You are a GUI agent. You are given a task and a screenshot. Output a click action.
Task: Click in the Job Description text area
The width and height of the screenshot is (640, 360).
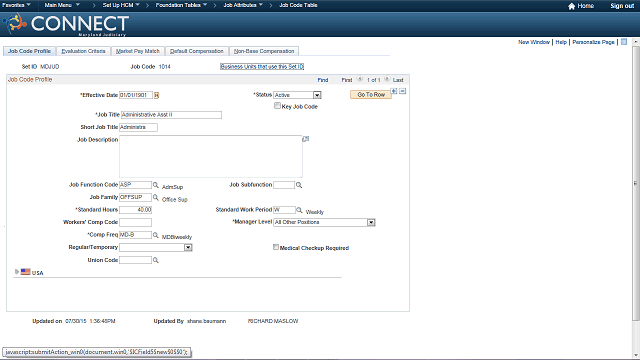coord(211,156)
